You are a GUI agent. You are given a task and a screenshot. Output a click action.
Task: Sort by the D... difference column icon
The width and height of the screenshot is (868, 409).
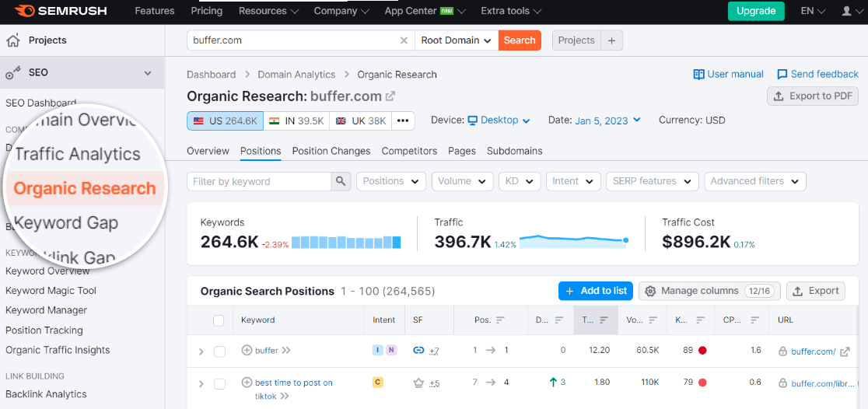(558, 320)
